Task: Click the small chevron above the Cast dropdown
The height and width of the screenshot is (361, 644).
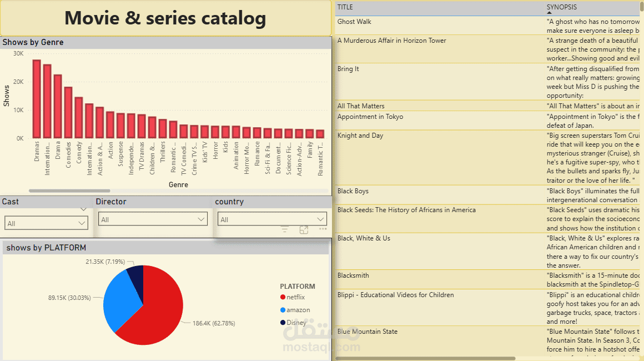Action: point(83,209)
